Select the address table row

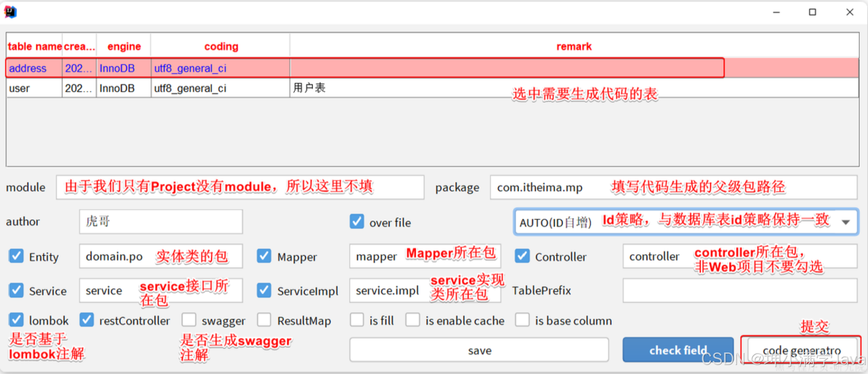point(432,68)
